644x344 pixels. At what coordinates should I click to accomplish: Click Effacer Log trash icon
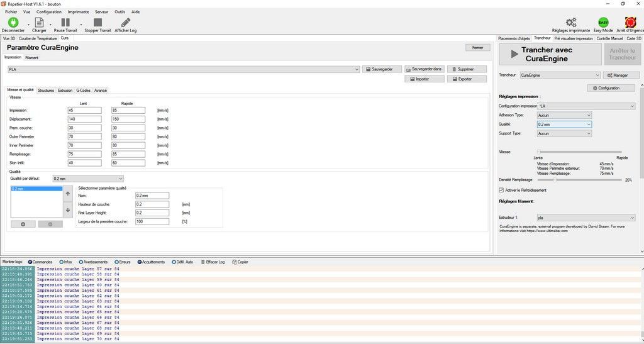[x=203, y=262]
